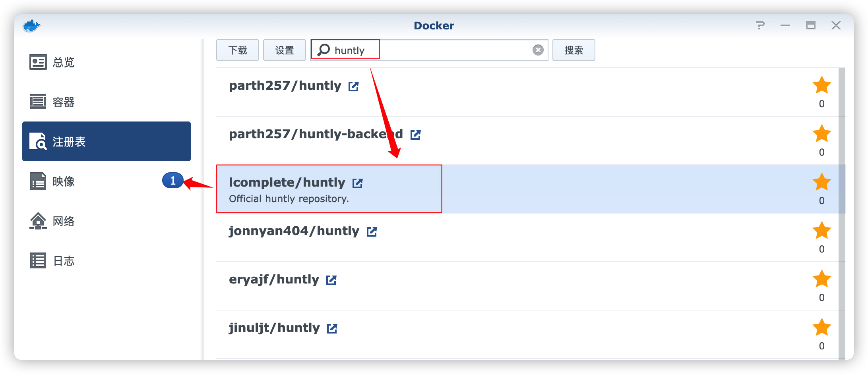Open the 网络 network settings
The image size is (868, 374).
click(x=64, y=221)
